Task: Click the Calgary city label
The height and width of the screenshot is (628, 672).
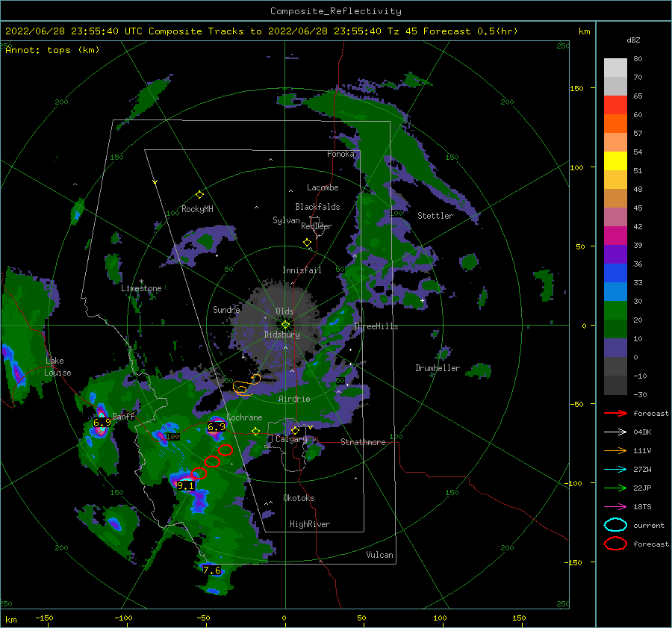Action: pyautogui.click(x=291, y=439)
